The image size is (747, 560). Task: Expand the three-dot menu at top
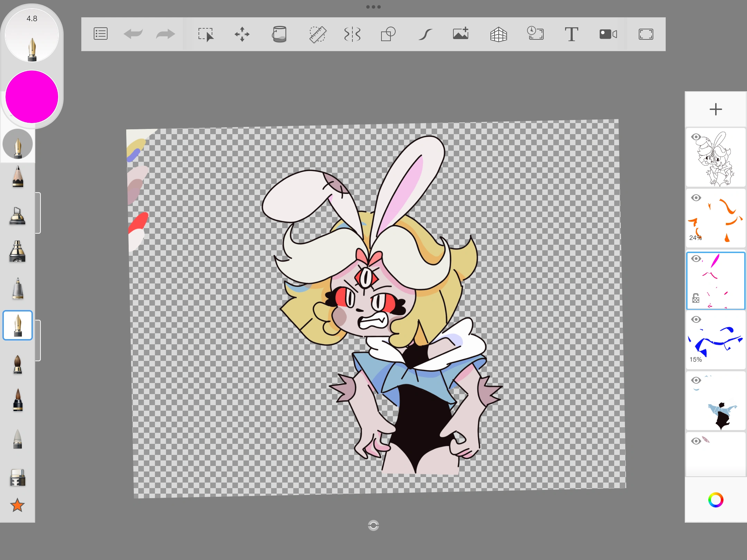[373, 7]
